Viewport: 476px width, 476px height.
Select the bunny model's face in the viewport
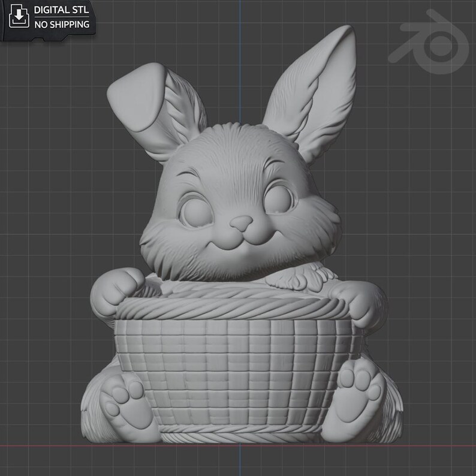(240, 202)
